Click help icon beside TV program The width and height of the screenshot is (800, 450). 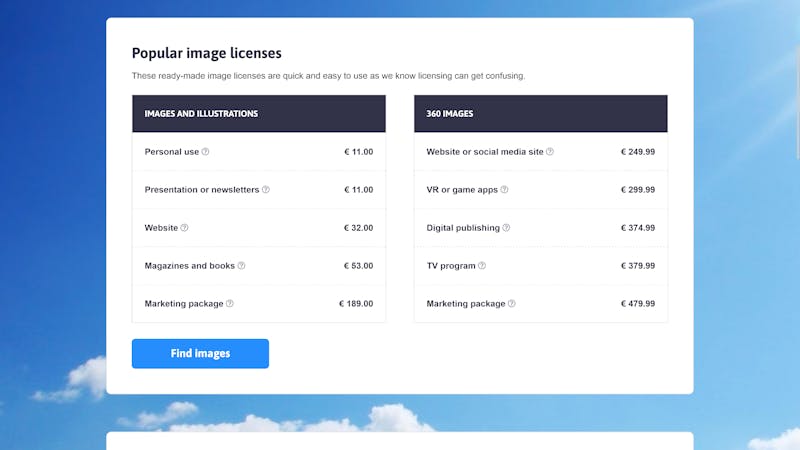point(482,265)
